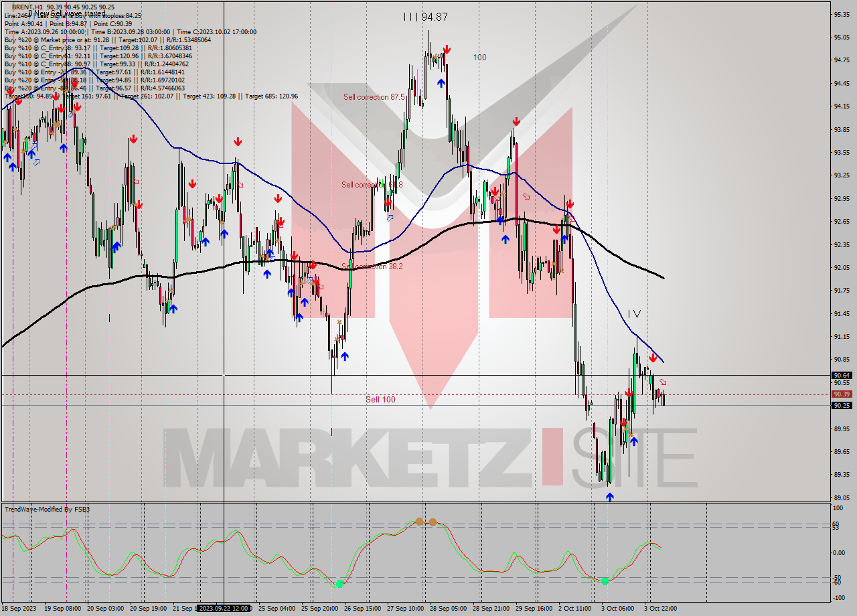
Task: Click the red 90.39 price tag
Action: [842, 394]
